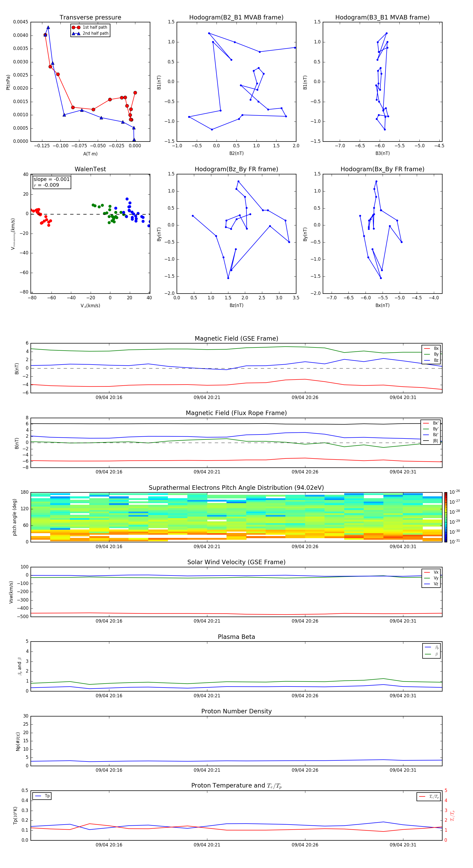This screenshot has height=868, width=473.
Task: Click the 'βp and β' y-axis label
Action: click(x=19, y=666)
